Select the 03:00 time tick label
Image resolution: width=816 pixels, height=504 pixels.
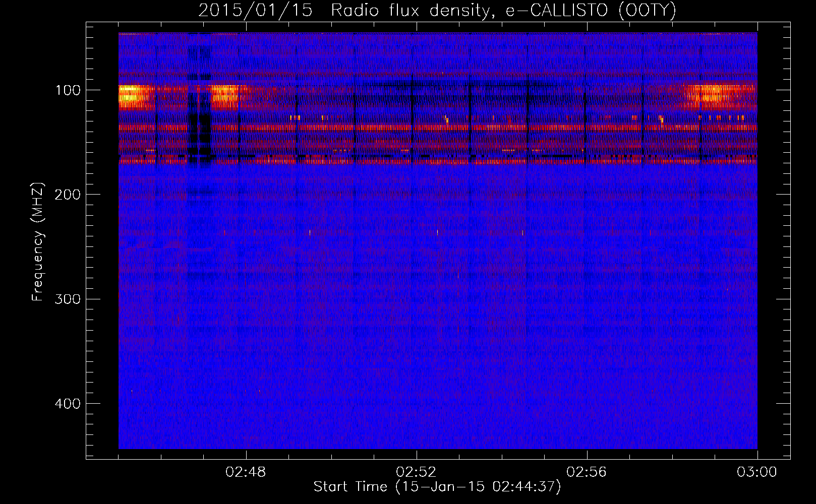tap(757, 472)
